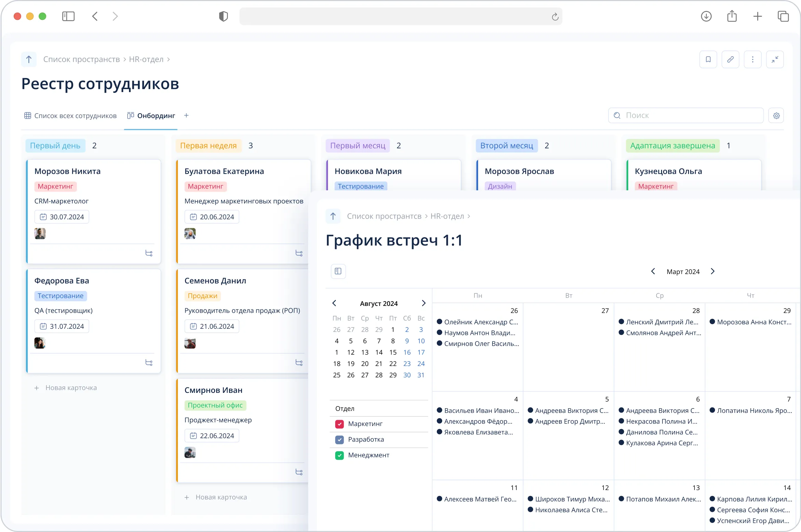Click Адаптация завершена column label
The width and height of the screenshot is (801, 532).
(672, 146)
